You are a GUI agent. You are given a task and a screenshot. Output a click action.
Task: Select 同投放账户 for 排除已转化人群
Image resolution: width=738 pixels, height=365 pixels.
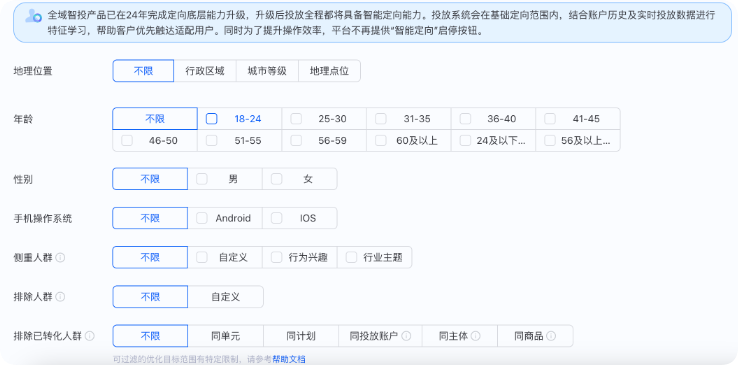point(380,336)
